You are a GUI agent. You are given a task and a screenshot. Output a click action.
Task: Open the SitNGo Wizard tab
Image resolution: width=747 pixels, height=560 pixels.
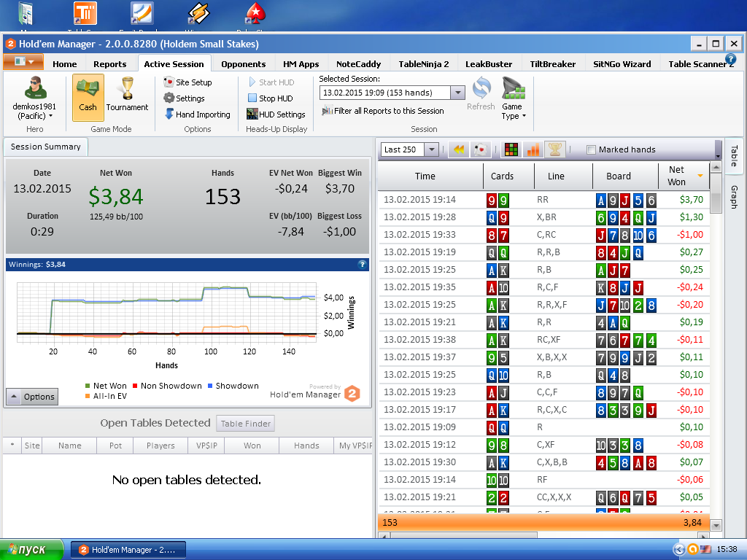click(x=622, y=64)
